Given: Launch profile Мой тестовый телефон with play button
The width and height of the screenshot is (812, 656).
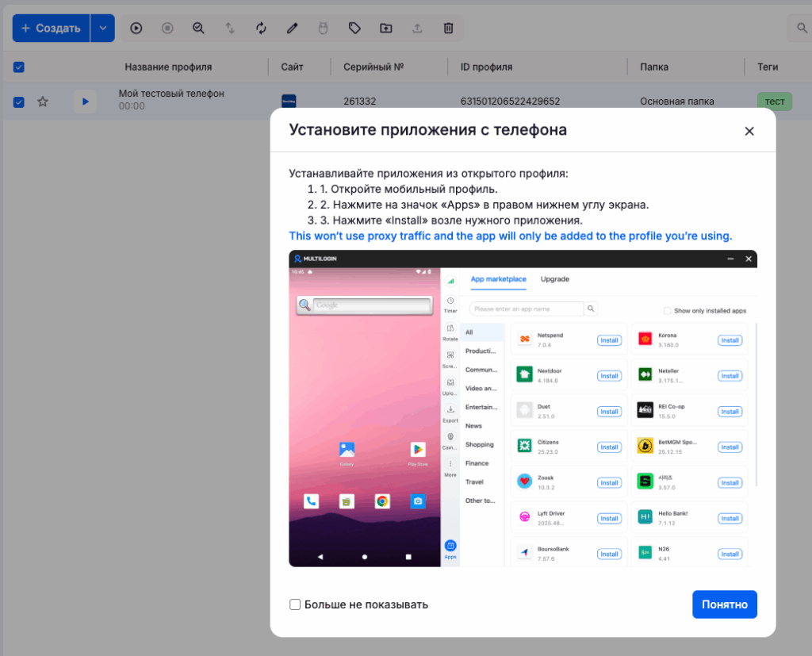Looking at the screenshot, I should (x=85, y=102).
